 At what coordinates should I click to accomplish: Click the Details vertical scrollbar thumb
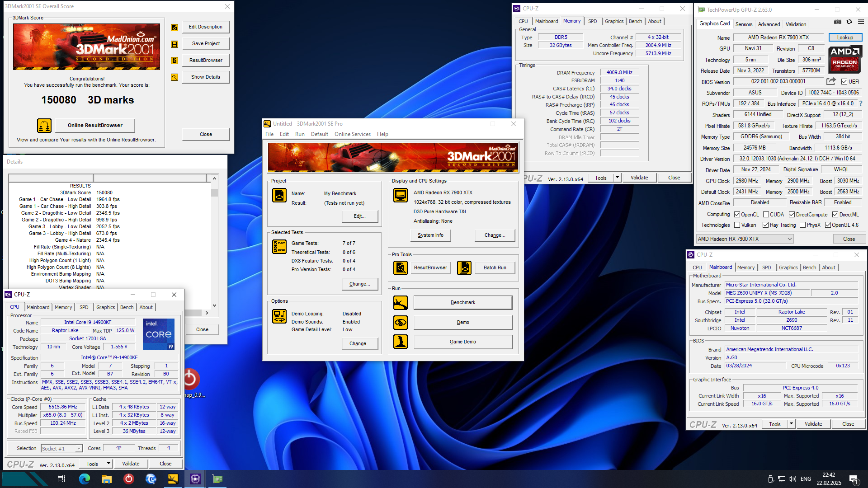215,192
